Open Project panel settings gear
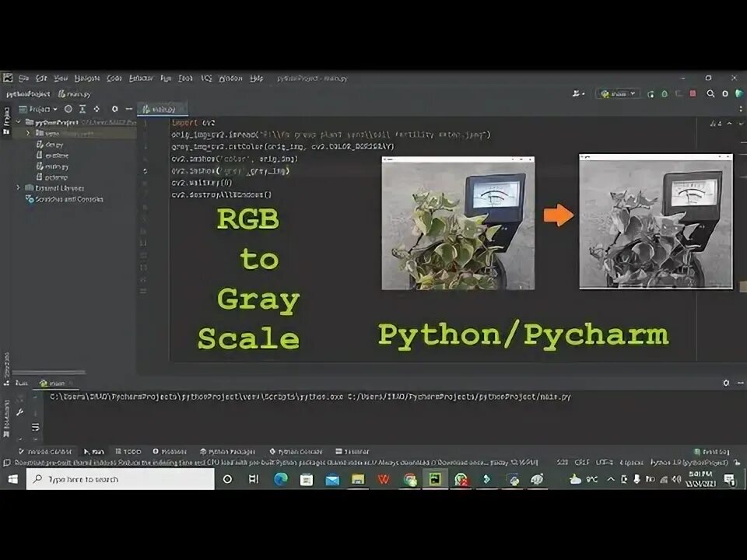 point(115,109)
